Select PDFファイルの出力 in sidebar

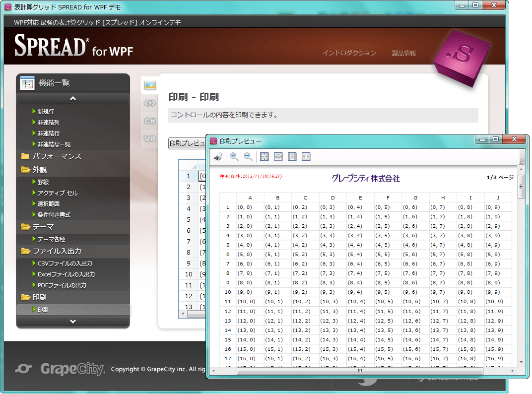[62, 285]
